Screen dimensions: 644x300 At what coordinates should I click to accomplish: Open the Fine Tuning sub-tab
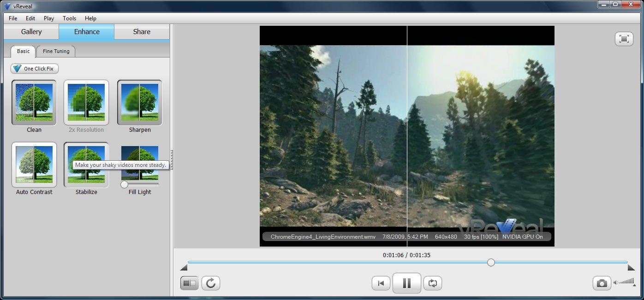56,51
